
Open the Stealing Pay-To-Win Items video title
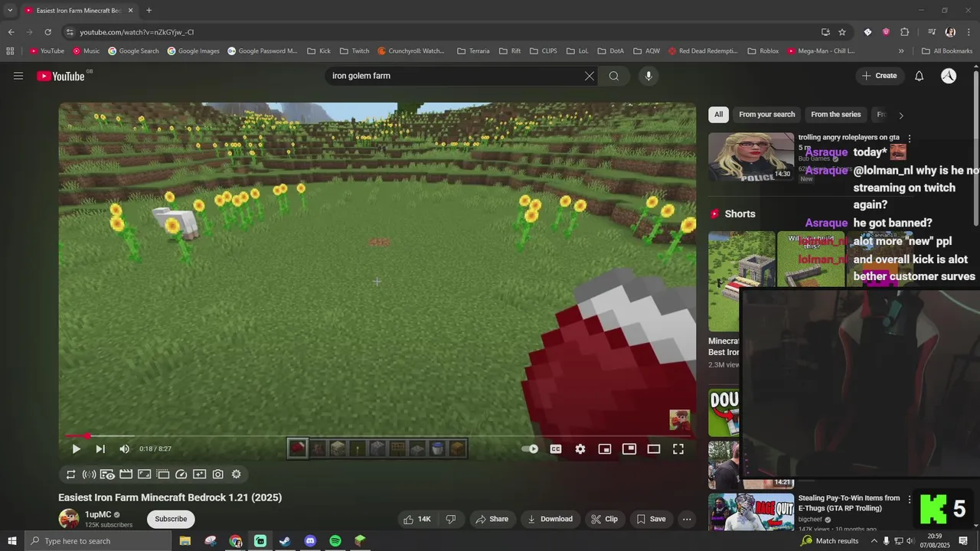point(849,503)
